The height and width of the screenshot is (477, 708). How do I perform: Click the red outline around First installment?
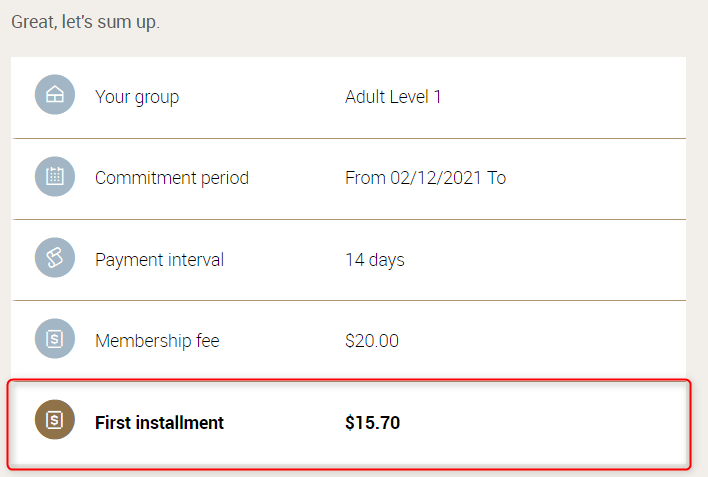(348, 380)
